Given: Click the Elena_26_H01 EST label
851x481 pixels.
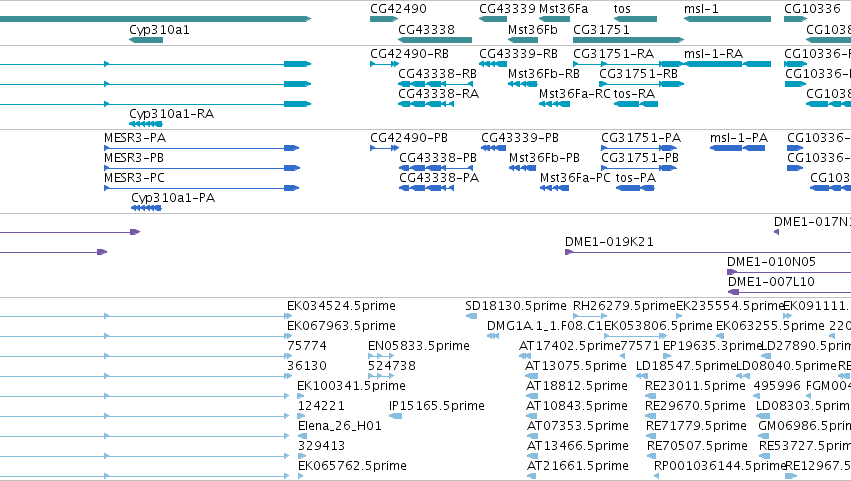Looking at the screenshot, I should tap(340, 427).
